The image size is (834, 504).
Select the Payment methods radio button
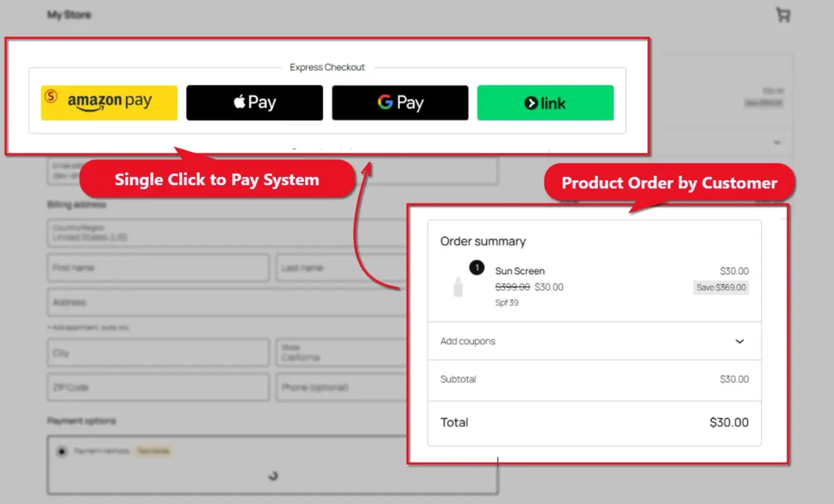pyautogui.click(x=61, y=451)
